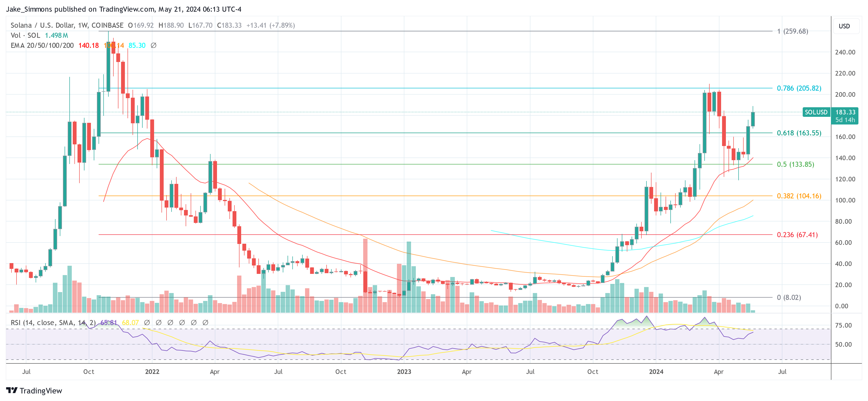
Task: Click the close value C183.33
Action: click(229, 25)
